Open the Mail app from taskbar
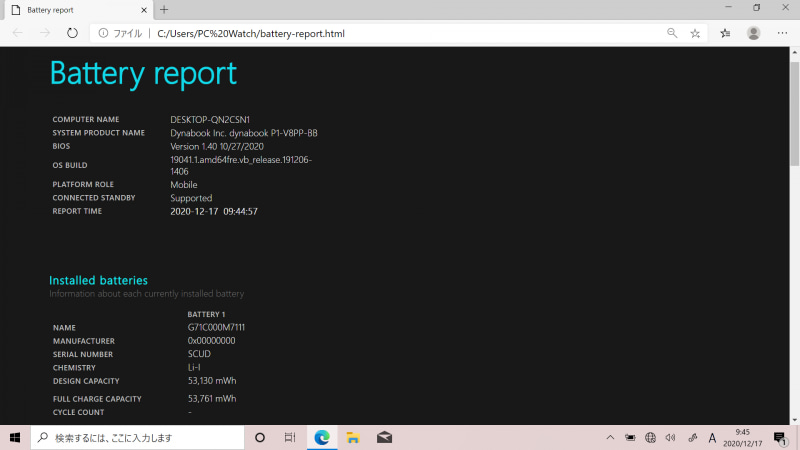Screen dimensions: 800x450 tap(384, 437)
